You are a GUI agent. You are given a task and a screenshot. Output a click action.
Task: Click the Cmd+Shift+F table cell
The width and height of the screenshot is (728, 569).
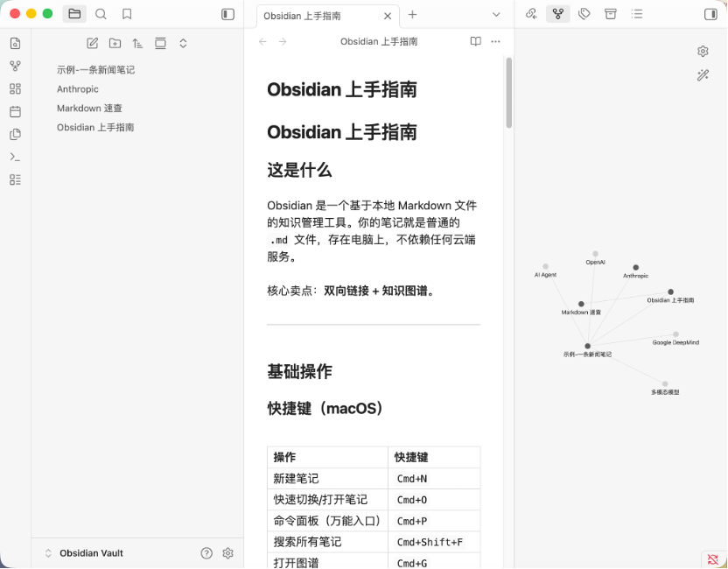(x=434, y=542)
